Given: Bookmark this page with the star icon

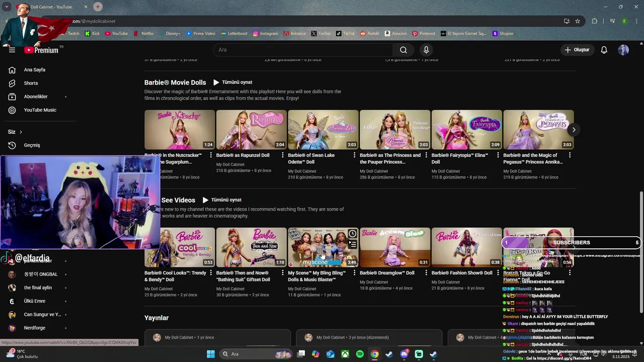Looking at the screenshot, I should click(x=578, y=21).
